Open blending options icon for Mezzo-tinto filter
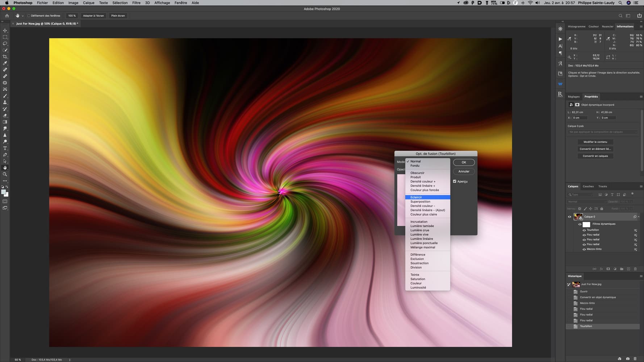644x362 pixels. (x=635, y=249)
